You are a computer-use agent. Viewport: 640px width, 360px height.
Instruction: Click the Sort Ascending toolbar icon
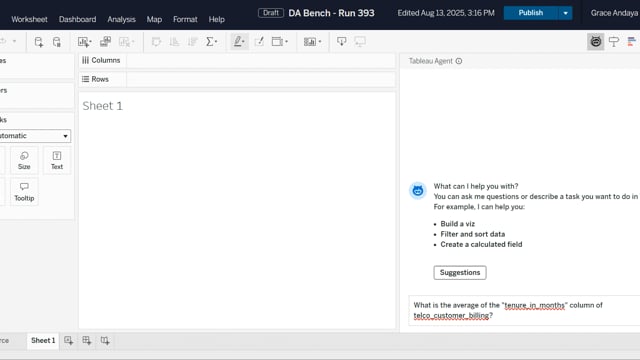point(174,42)
